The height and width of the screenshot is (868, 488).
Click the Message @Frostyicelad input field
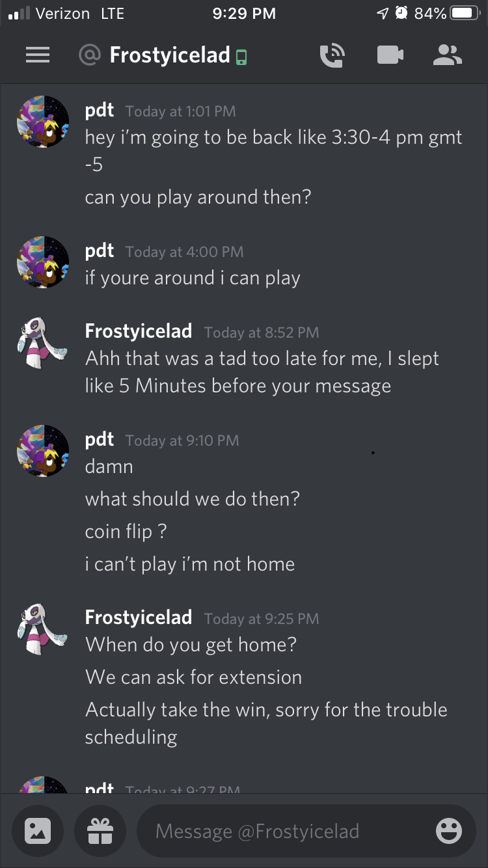coord(306,831)
